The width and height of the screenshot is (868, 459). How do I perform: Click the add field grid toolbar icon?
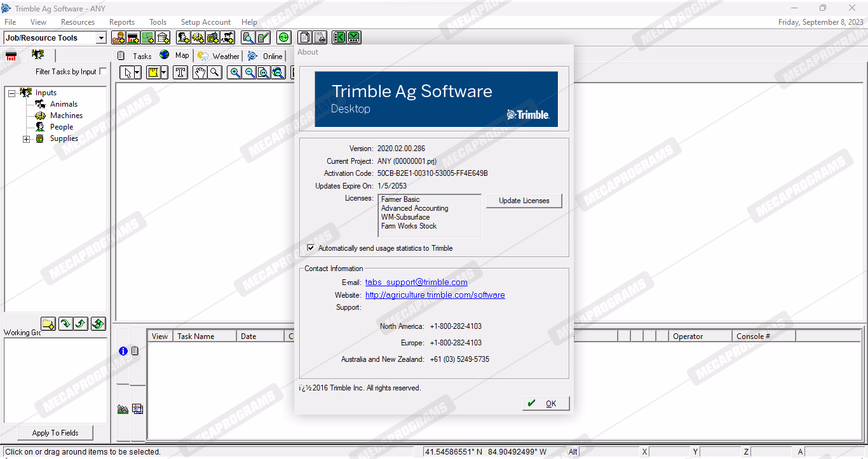tap(148, 37)
